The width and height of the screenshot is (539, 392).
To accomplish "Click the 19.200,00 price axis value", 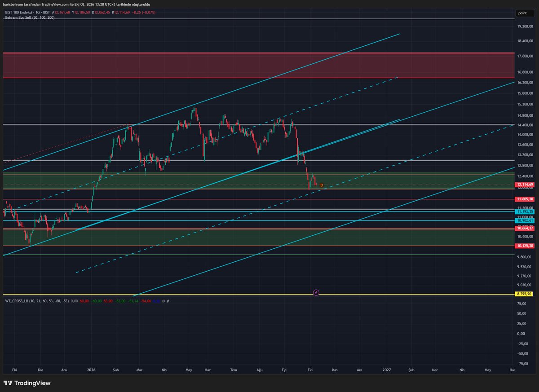I will click(x=525, y=26).
